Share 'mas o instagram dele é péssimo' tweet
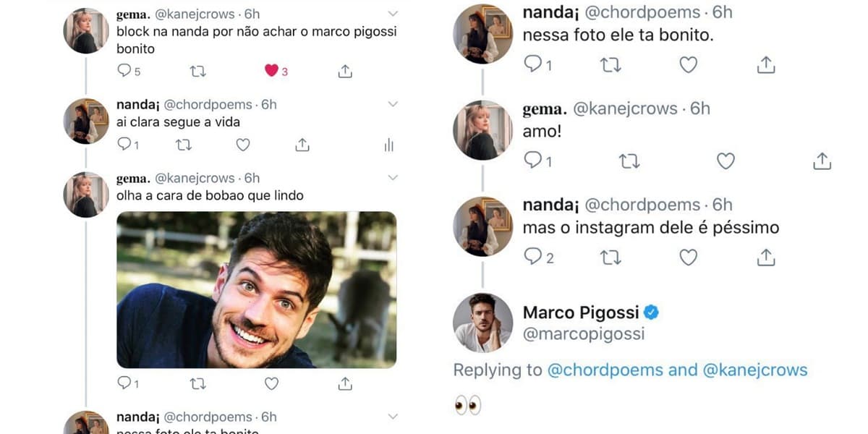Image resolution: width=868 pixels, height=434 pixels. click(x=766, y=257)
